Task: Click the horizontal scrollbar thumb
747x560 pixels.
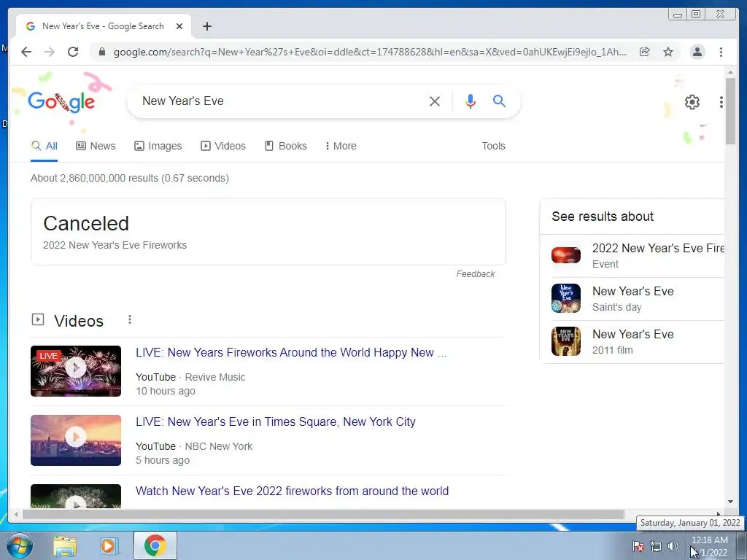Action: pos(323,514)
